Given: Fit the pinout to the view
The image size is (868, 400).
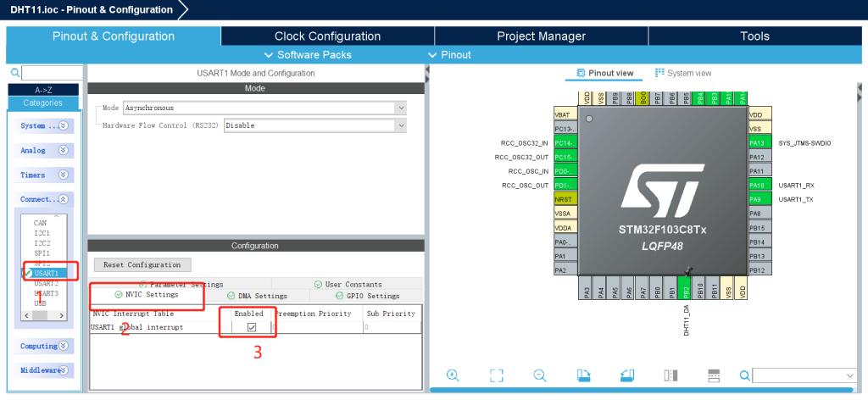Looking at the screenshot, I should pyautogui.click(x=497, y=375).
